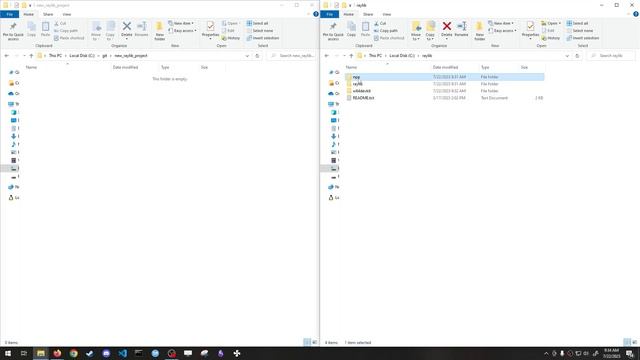
Task: Expand address history dropdown in new_raylib_project window
Action: (x=247, y=56)
